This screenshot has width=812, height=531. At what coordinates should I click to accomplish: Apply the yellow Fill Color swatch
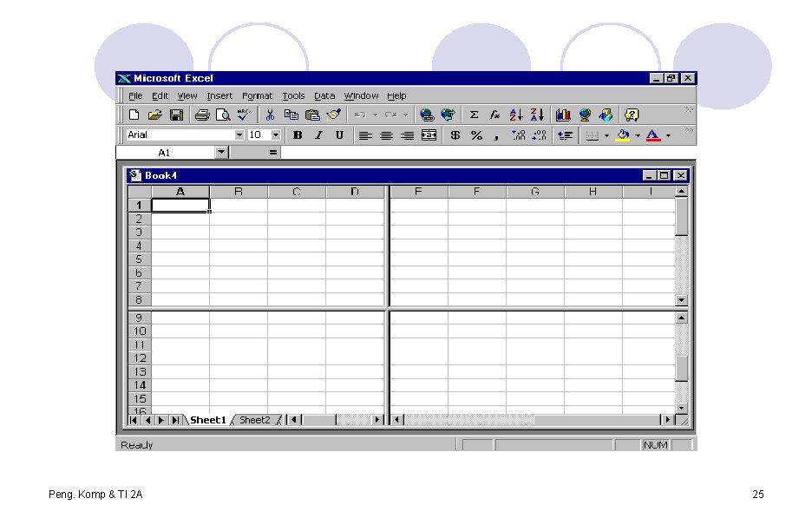623,135
